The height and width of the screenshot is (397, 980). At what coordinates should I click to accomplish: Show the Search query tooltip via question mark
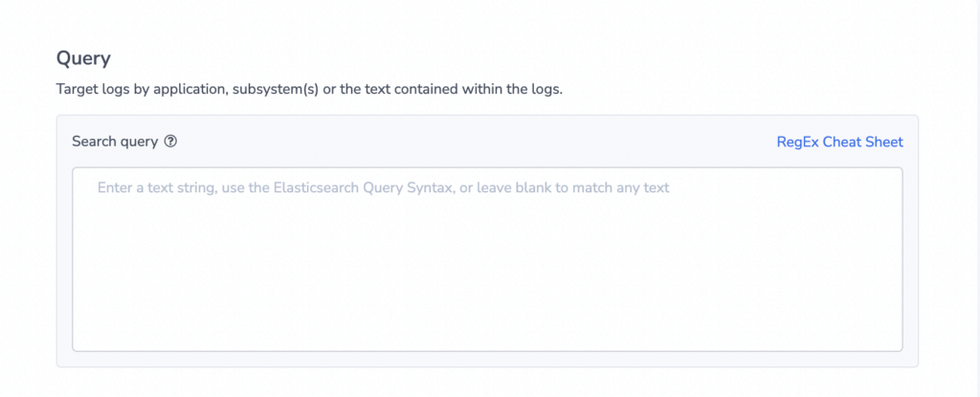click(x=170, y=142)
